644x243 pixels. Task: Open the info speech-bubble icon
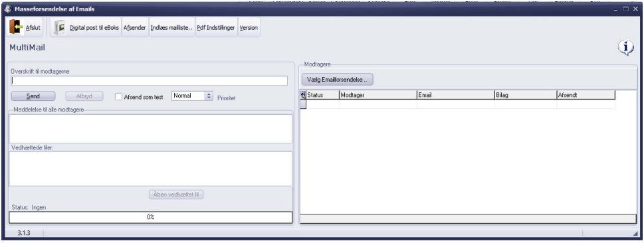[x=626, y=48]
